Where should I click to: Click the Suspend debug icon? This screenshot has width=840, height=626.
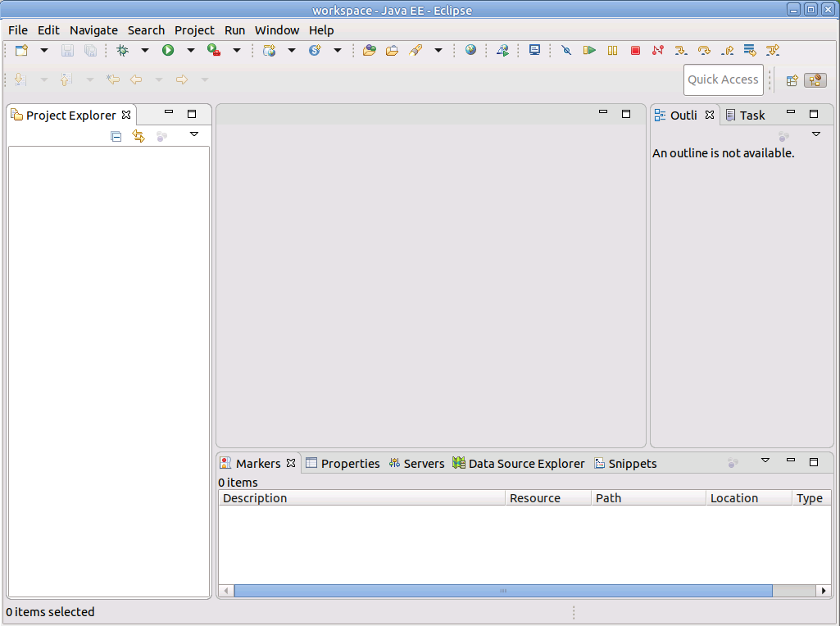(612, 50)
